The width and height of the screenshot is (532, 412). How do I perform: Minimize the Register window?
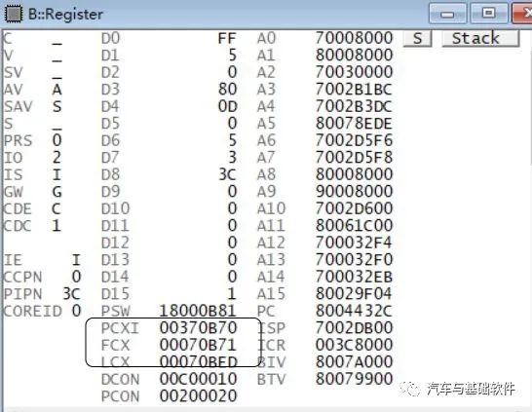coord(447,14)
